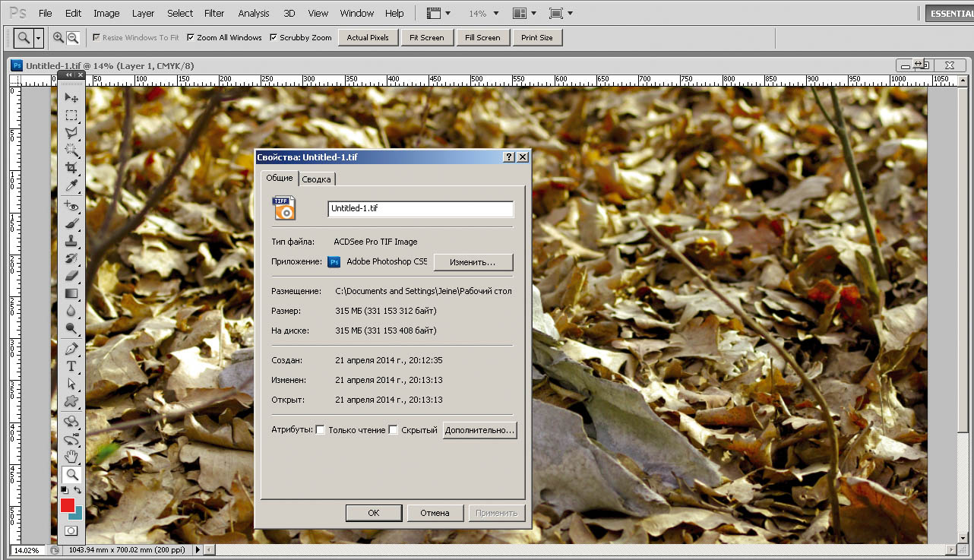
Task: Enable the Только чтение attribute checkbox
Action: 320,430
